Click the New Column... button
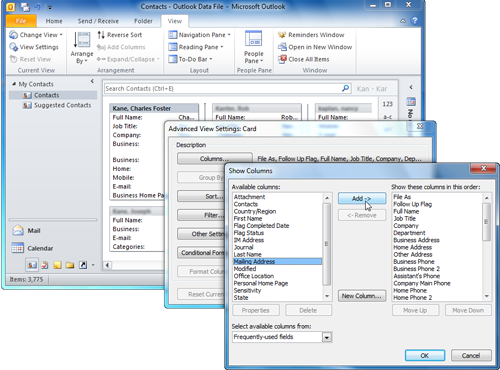 click(x=362, y=296)
